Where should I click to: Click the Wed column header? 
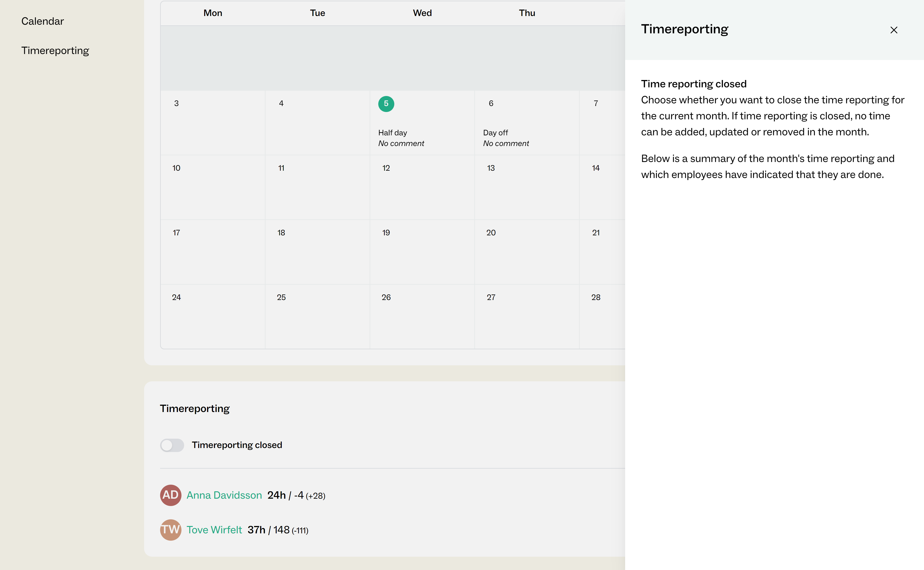(x=422, y=13)
